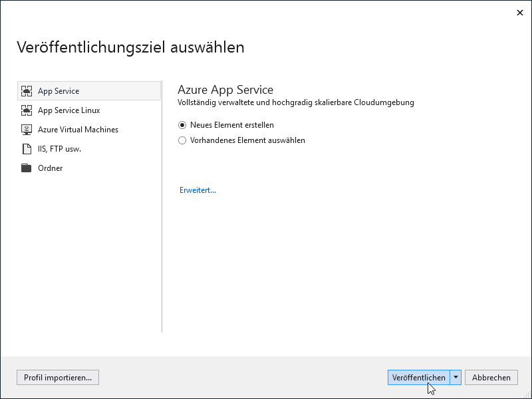Open the Ordner folder icon
The width and height of the screenshot is (532, 399).
[27, 168]
